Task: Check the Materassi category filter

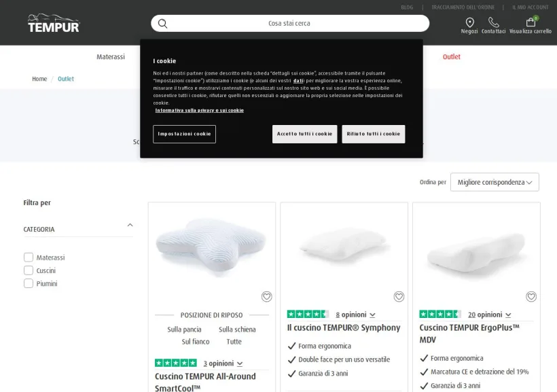Action: 29,257
